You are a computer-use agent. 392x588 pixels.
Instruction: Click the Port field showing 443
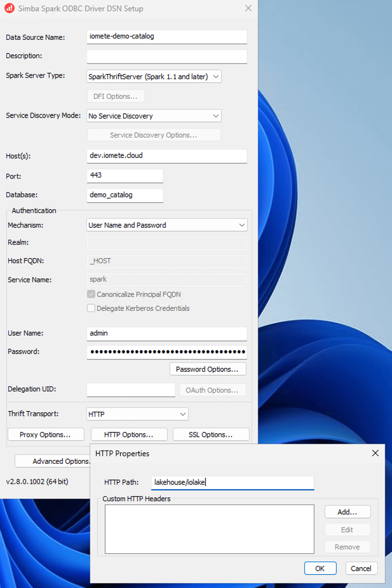click(125, 176)
